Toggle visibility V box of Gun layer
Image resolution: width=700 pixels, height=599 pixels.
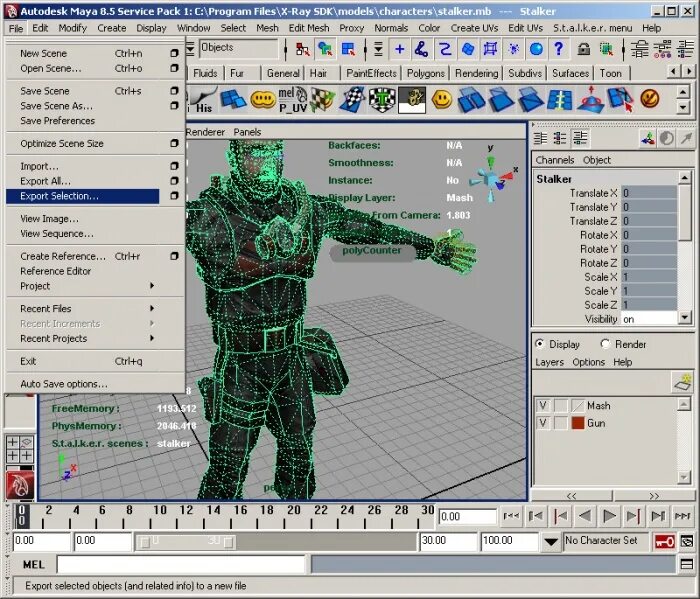(x=543, y=423)
